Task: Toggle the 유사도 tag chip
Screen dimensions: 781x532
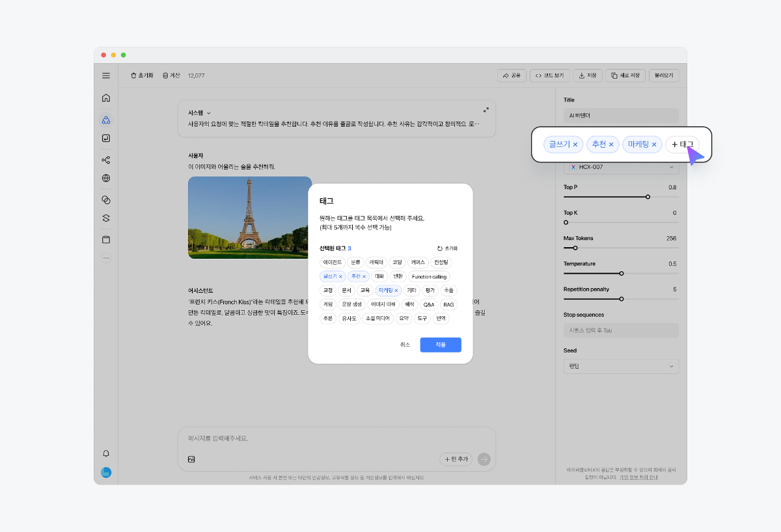Action: pyautogui.click(x=349, y=319)
